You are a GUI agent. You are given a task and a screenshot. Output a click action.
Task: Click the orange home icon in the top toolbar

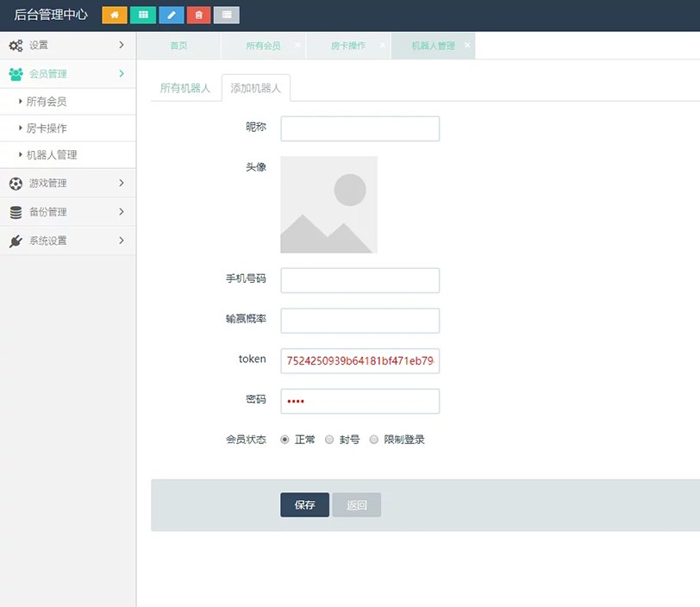tap(115, 15)
